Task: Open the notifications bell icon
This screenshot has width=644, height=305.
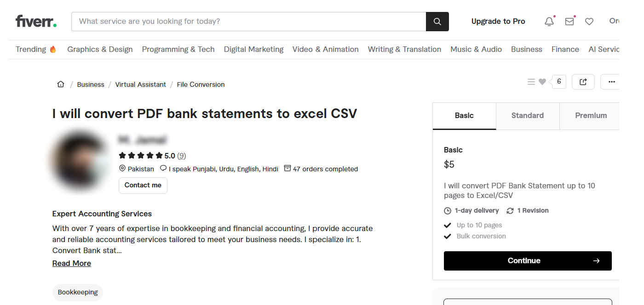Action: click(549, 21)
